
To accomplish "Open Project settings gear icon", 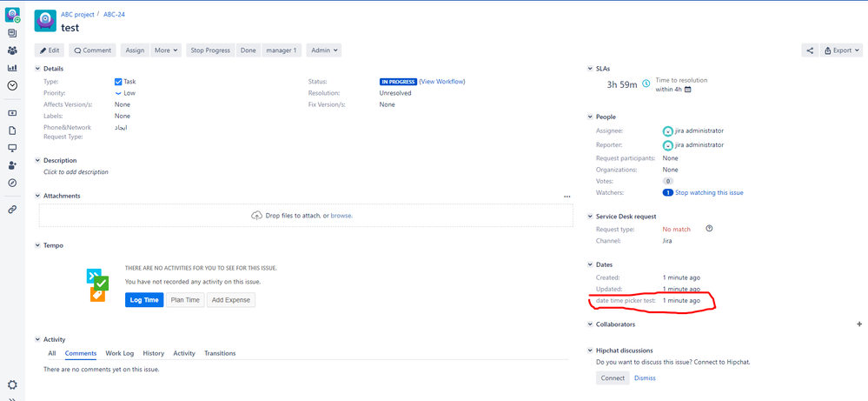I will [12, 385].
